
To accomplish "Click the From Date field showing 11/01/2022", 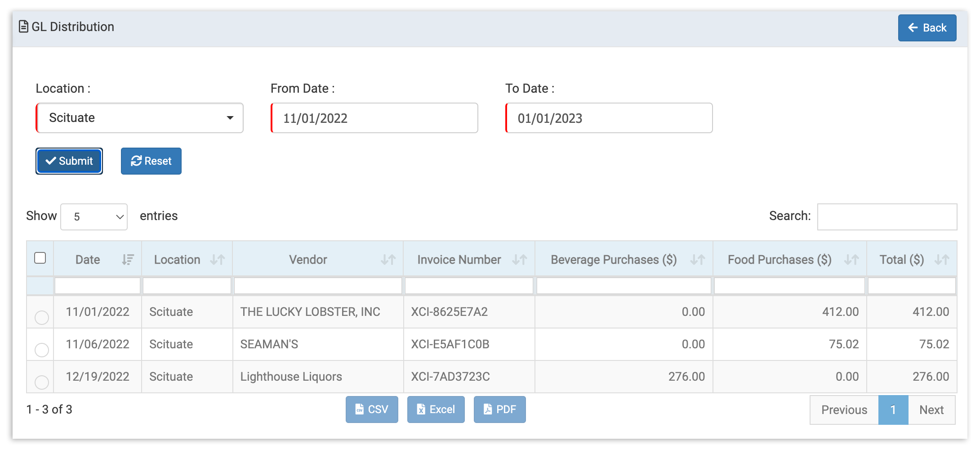I will (374, 118).
